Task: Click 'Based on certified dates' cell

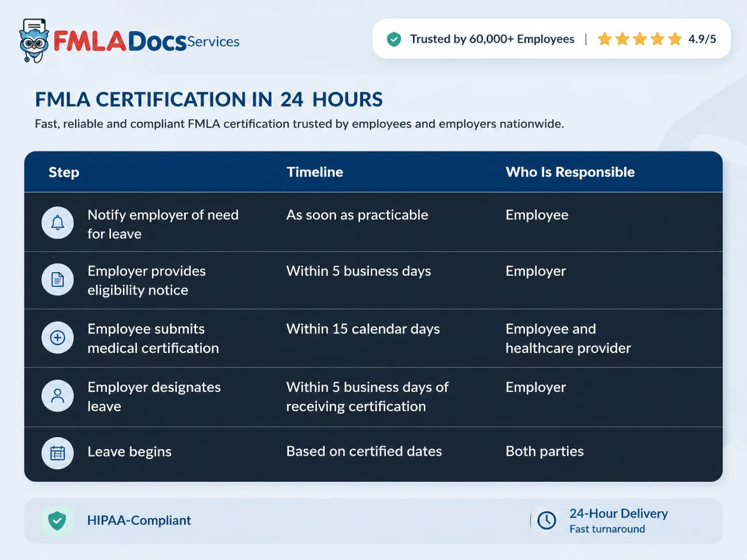Action: pyautogui.click(x=364, y=452)
